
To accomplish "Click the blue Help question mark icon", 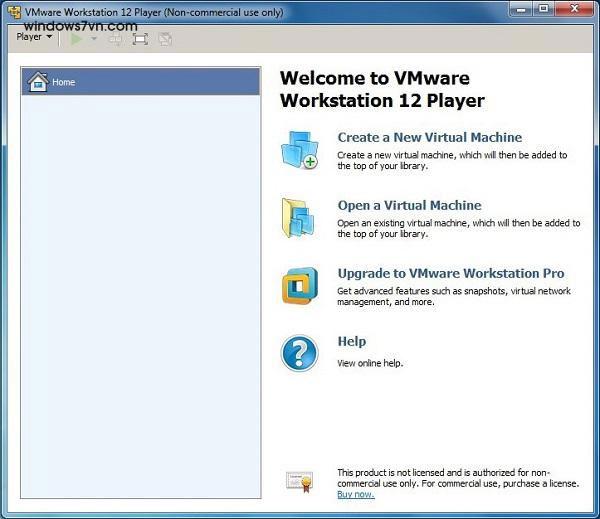I will 298,352.
